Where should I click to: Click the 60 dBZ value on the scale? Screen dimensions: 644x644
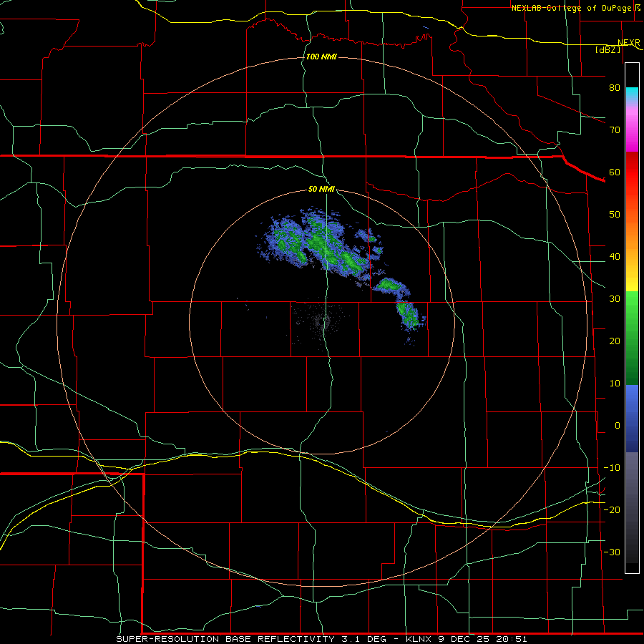[x=615, y=172]
